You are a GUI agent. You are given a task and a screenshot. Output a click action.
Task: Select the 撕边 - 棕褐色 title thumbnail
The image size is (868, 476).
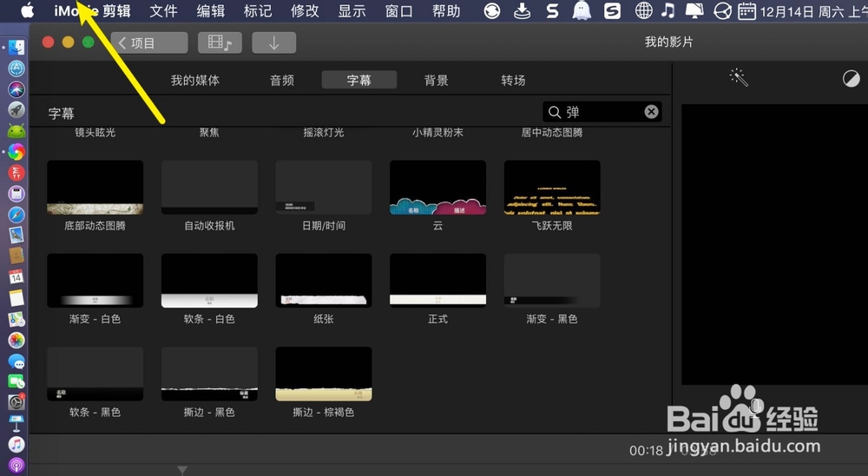tap(323, 374)
